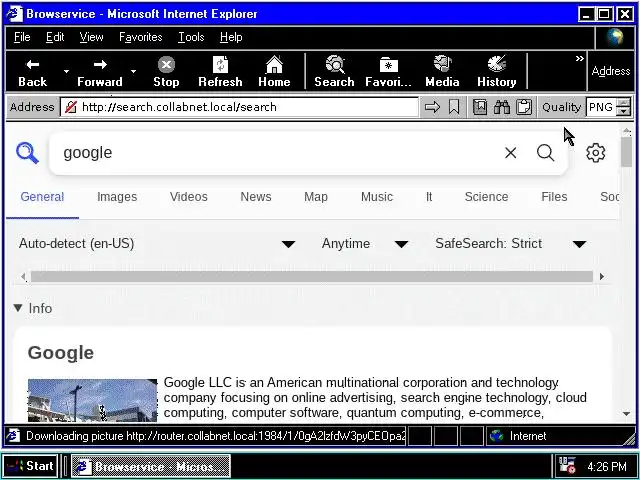Switch to the It tab
Viewport: 640px width, 480px height.
click(x=429, y=197)
